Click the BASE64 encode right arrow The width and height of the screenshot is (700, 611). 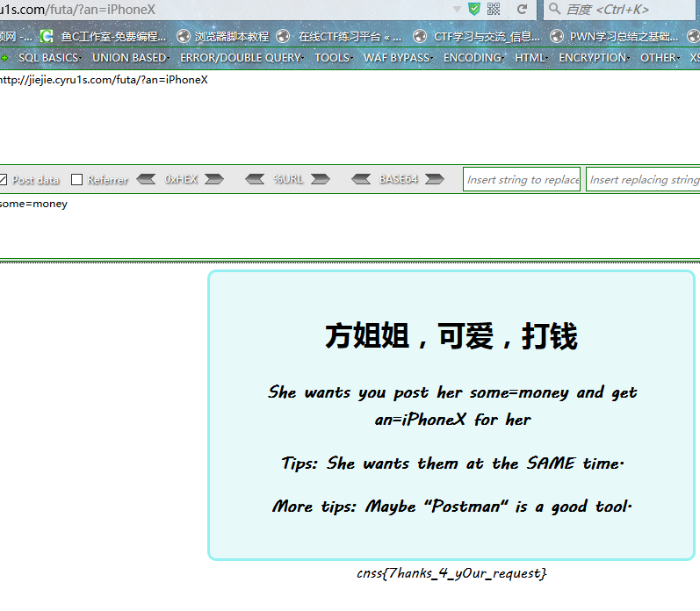coord(434,179)
